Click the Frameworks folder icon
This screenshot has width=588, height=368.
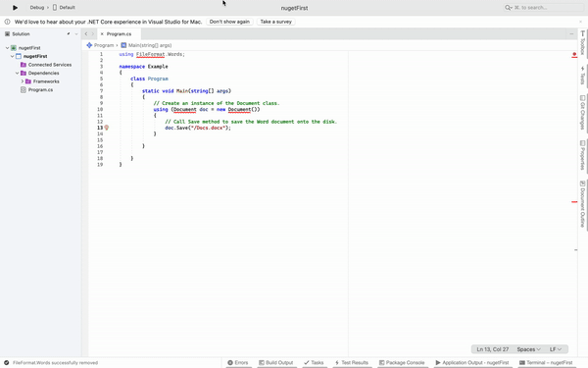(x=28, y=81)
